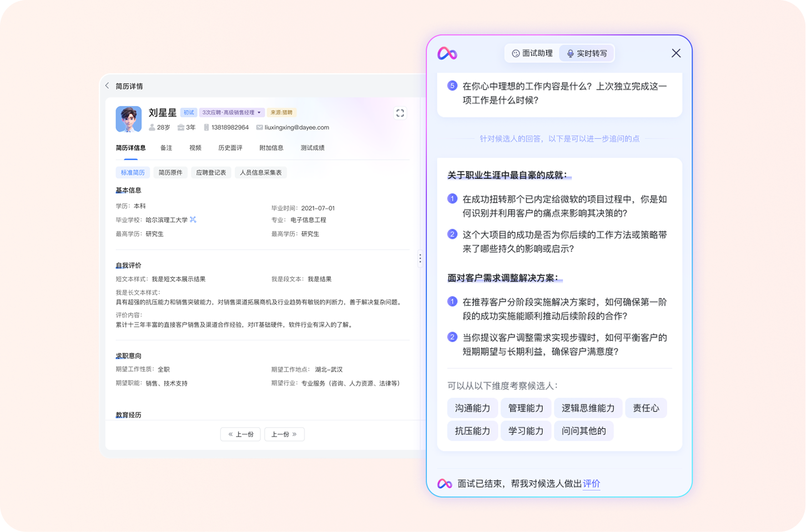Click the envelope icon beside the email address
The height and width of the screenshot is (532, 806).
pos(259,128)
